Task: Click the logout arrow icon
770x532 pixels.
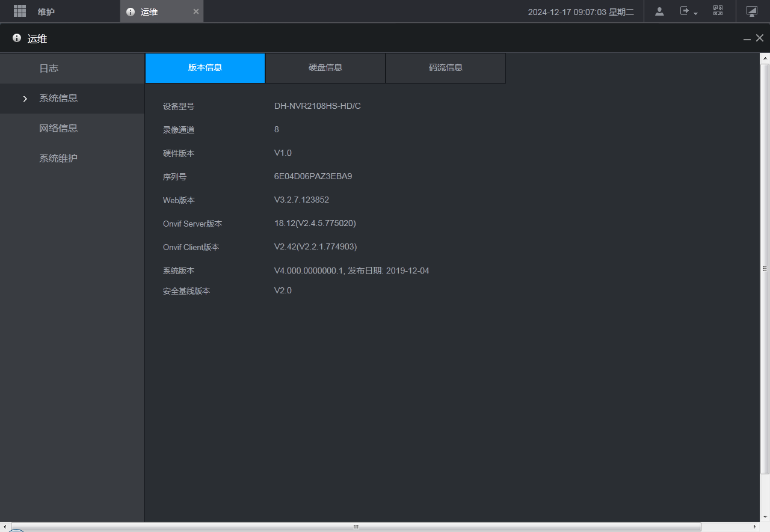Action: [x=685, y=11]
